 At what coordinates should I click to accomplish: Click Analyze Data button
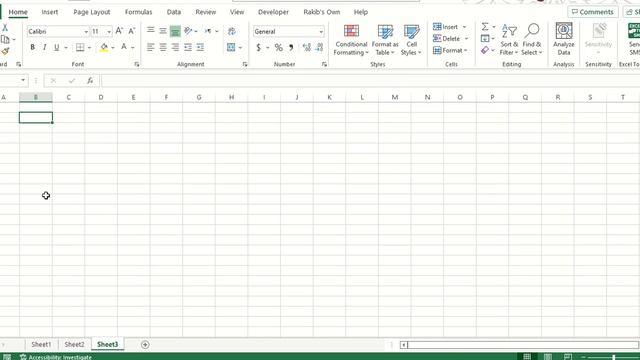tap(564, 40)
